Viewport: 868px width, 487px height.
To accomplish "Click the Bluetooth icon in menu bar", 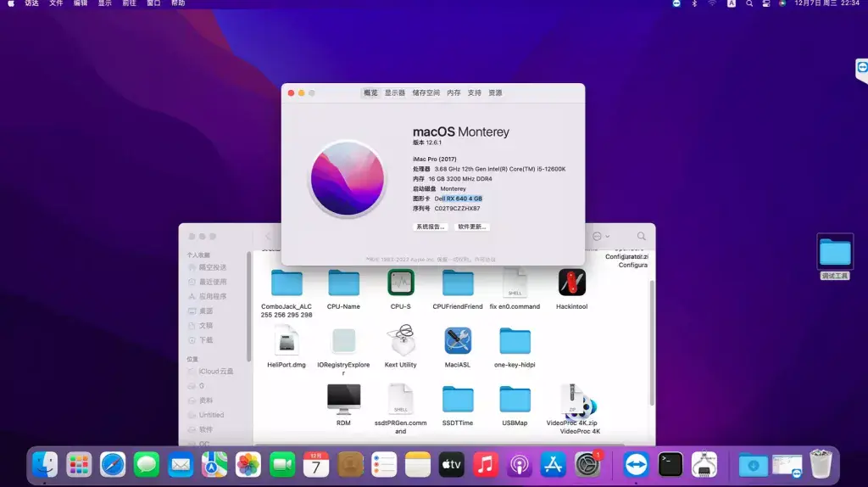I will 694,3.
